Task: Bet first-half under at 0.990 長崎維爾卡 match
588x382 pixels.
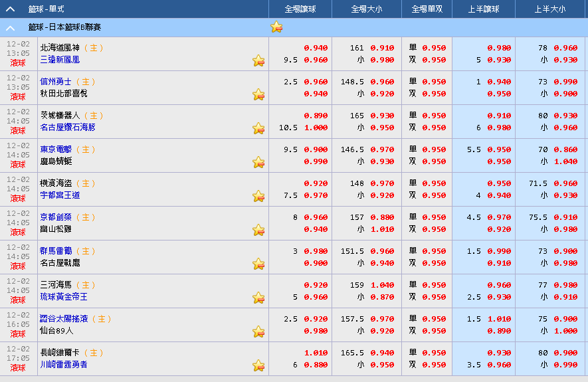Action: coord(565,365)
